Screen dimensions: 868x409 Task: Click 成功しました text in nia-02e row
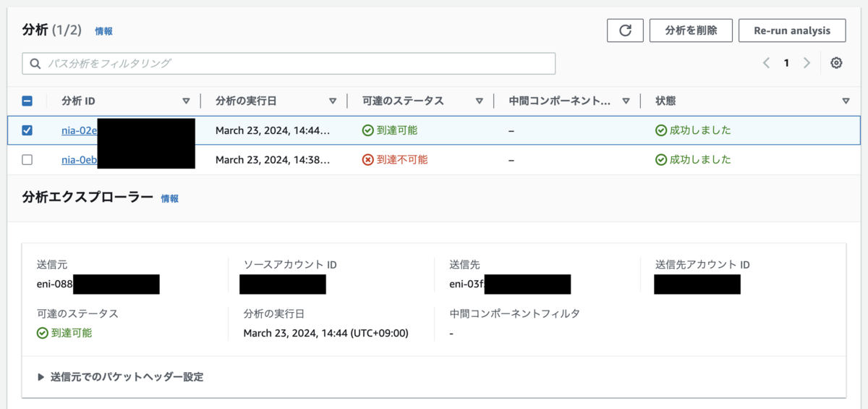[700, 130]
